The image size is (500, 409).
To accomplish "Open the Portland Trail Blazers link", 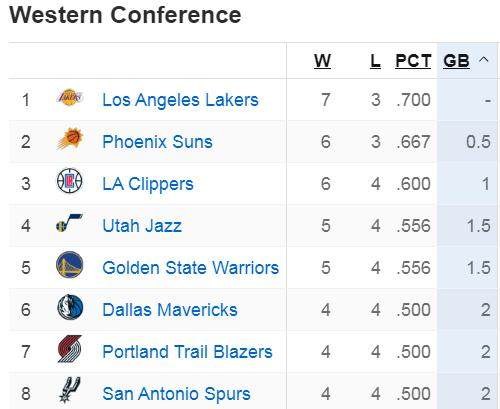I will click(187, 352).
